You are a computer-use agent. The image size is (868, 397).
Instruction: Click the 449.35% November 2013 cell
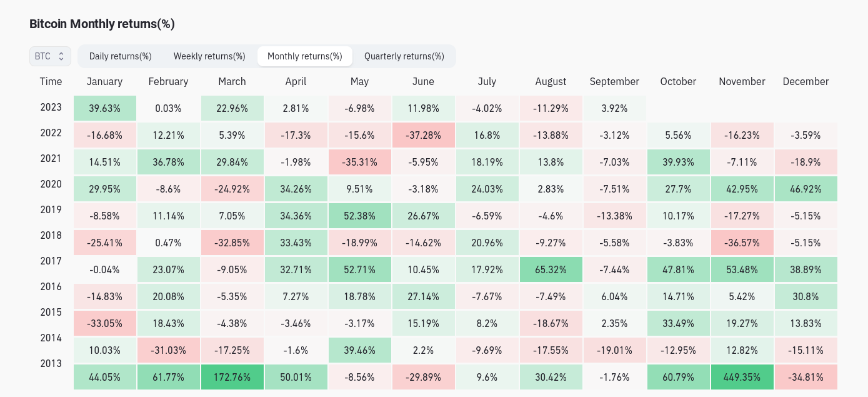742,377
